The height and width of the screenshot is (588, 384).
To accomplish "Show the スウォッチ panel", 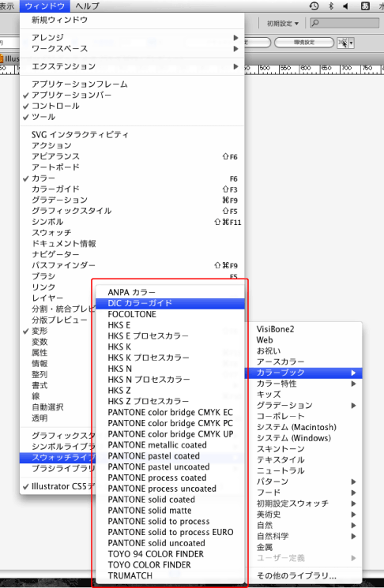I will (x=132, y=233).
